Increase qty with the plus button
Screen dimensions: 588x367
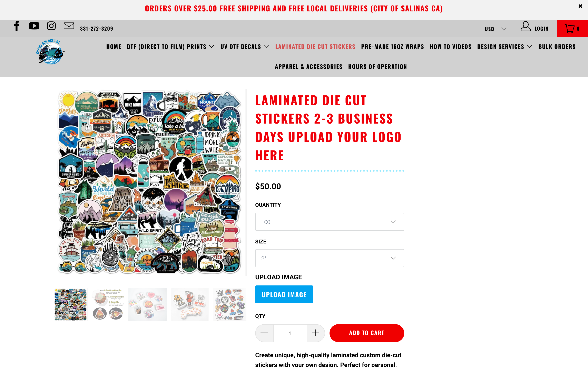coord(315,333)
